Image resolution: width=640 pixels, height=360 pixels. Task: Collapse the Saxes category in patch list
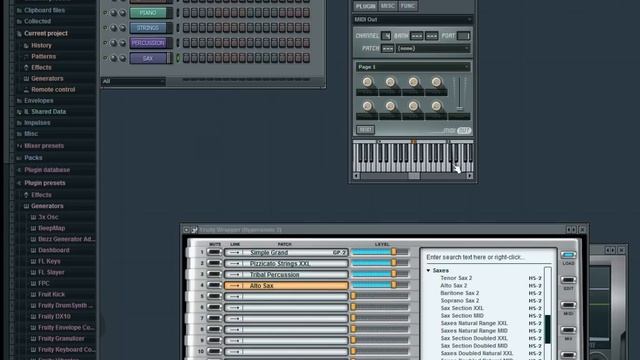428,271
